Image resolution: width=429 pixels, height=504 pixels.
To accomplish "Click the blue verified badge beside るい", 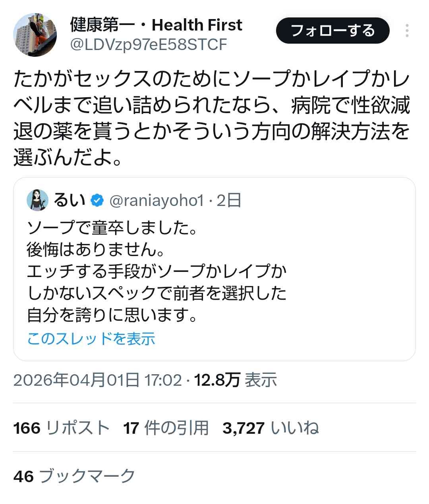I will pos(97,201).
